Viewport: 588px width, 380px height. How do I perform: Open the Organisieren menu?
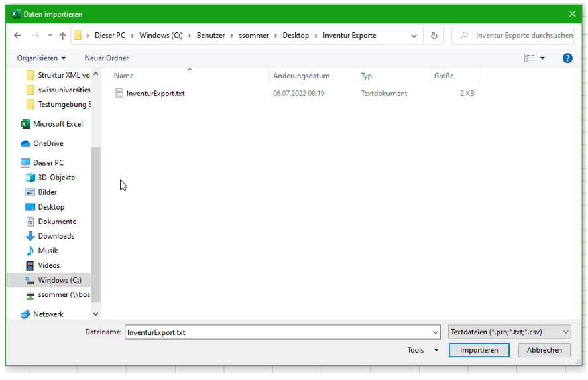tap(41, 58)
